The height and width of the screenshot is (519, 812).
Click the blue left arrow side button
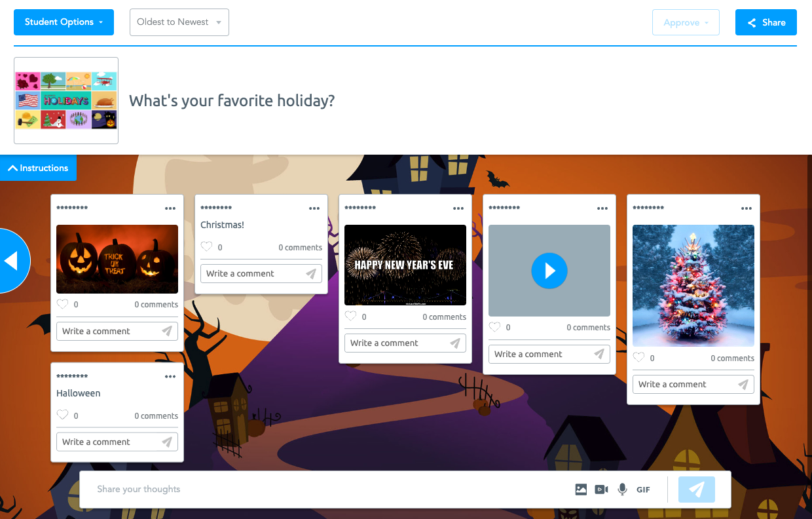tap(13, 261)
